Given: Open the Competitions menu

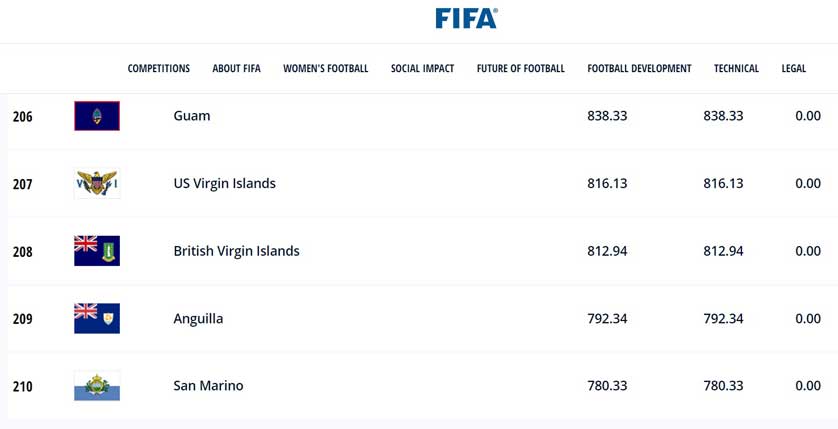Looking at the screenshot, I should pyautogui.click(x=158, y=69).
